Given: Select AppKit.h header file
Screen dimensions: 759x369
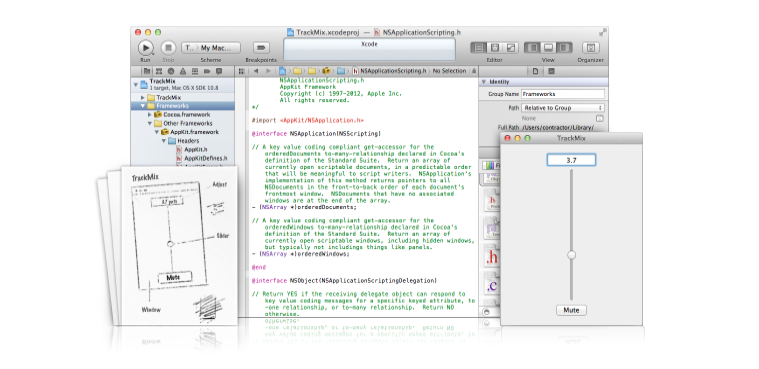Looking at the screenshot, I should 195,150.
